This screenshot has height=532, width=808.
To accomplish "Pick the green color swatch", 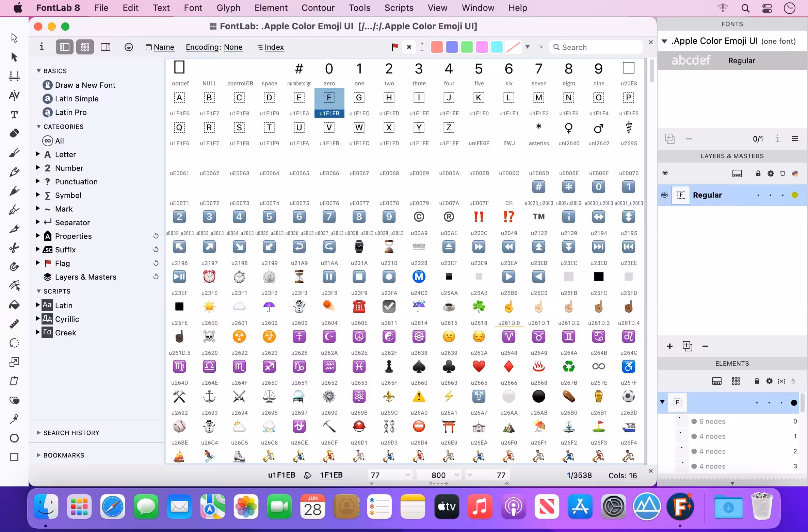I will [x=467, y=47].
